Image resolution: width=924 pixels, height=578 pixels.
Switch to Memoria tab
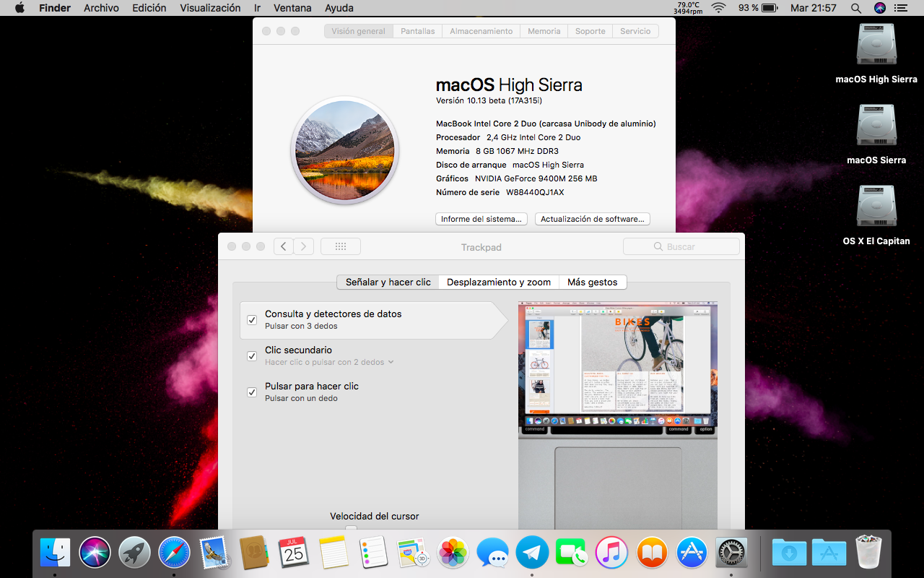(x=544, y=31)
